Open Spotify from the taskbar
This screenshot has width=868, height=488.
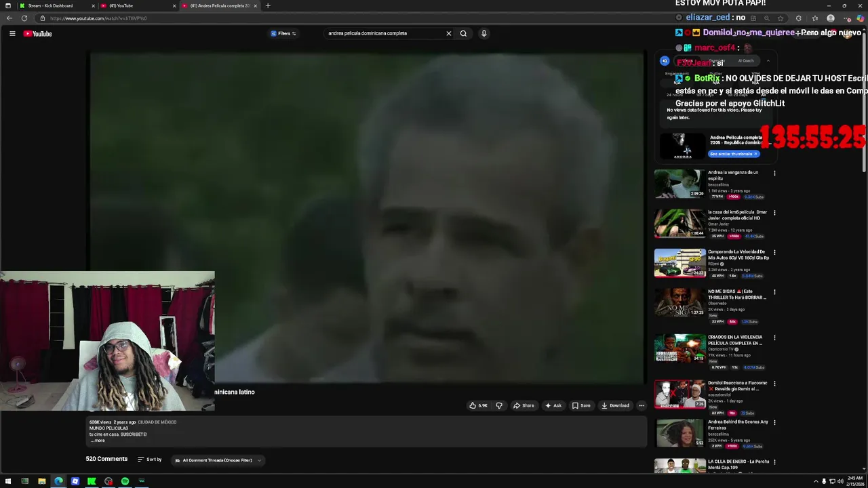tap(125, 481)
